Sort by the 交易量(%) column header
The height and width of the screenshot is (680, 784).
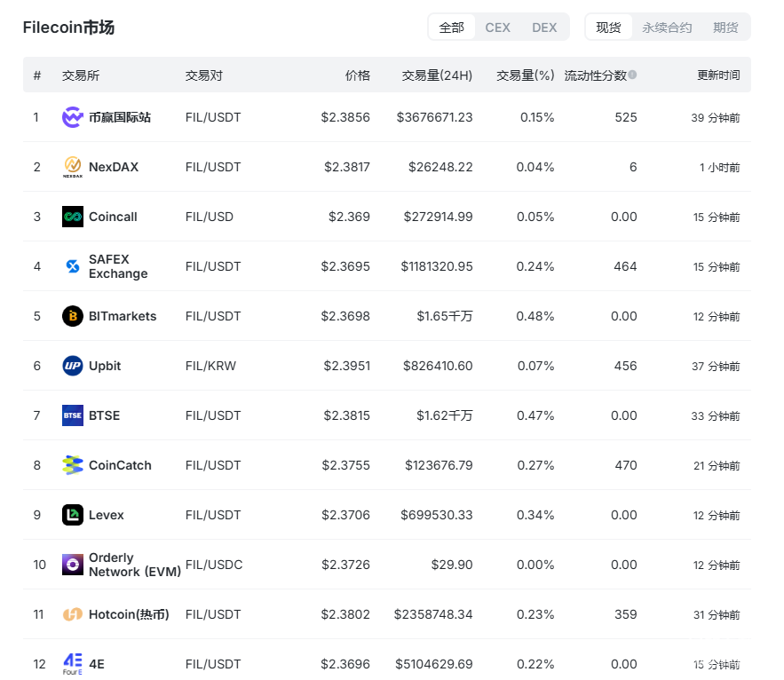526,75
